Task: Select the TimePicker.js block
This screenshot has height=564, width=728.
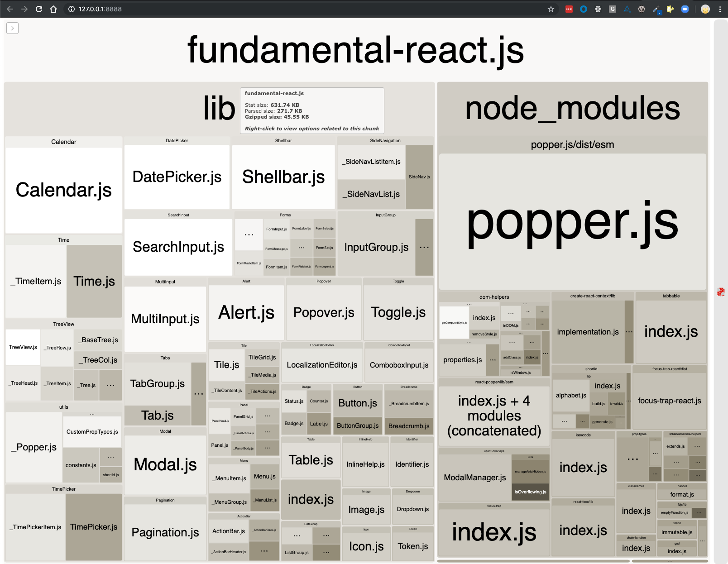Action: (94, 527)
